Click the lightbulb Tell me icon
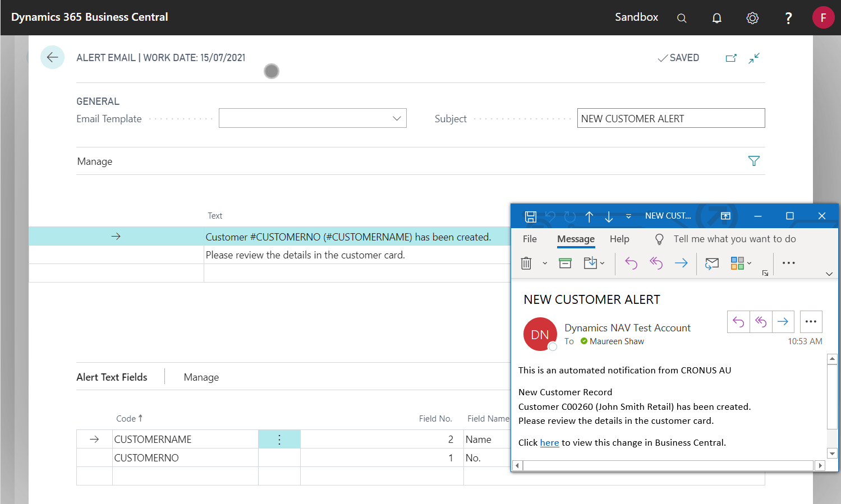The height and width of the screenshot is (504, 841). [659, 239]
